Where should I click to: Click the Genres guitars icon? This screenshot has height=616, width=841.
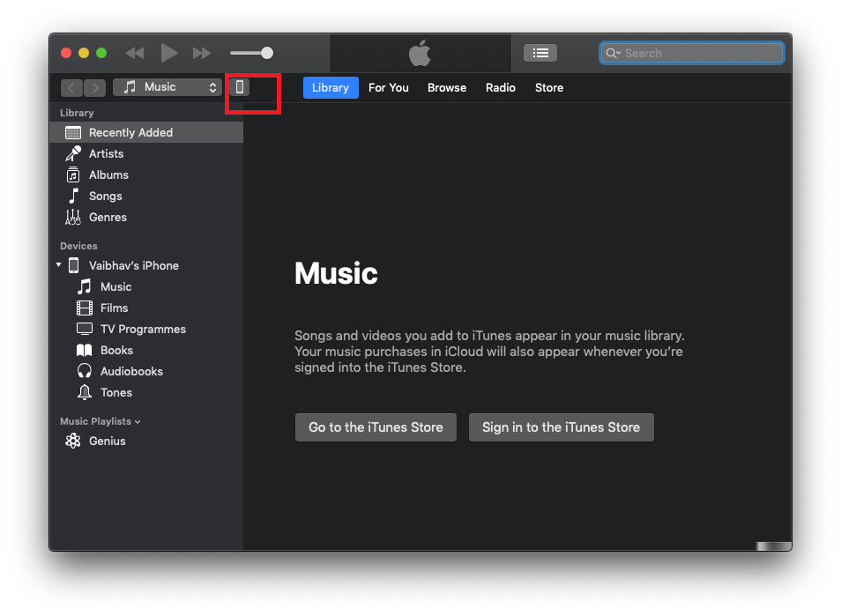73,217
